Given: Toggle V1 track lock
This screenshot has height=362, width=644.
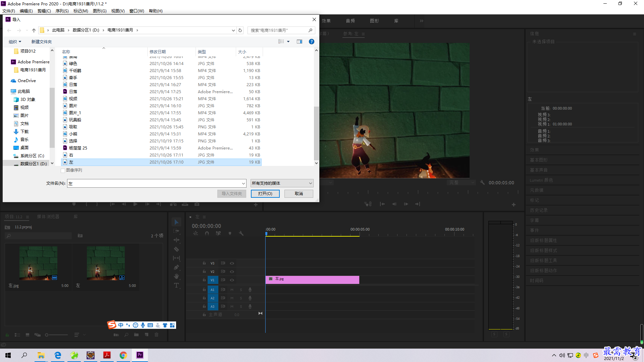Looking at the screenshot, I should 204,280.
